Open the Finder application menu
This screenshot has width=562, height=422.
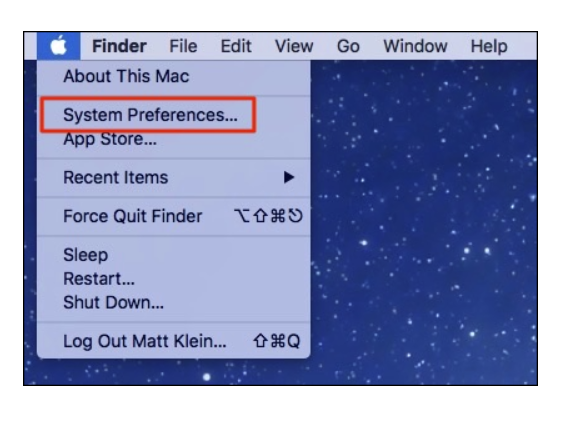[x=119, y=46]
